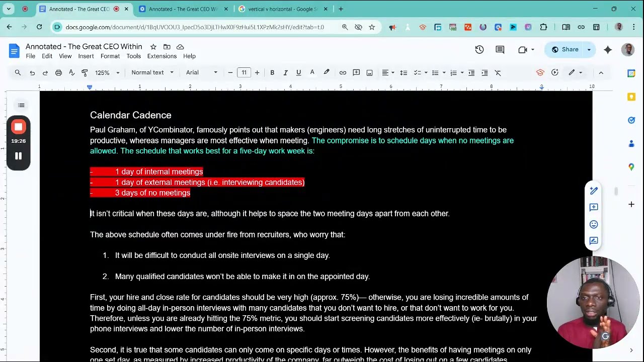
Task: Open version history clock icon
Action: point(479,49)
